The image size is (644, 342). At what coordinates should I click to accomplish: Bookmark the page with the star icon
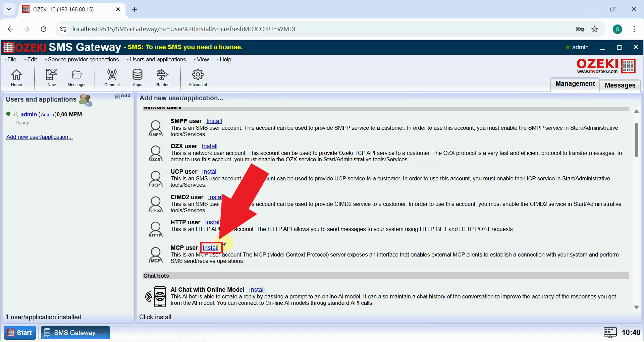coord(595,29)
